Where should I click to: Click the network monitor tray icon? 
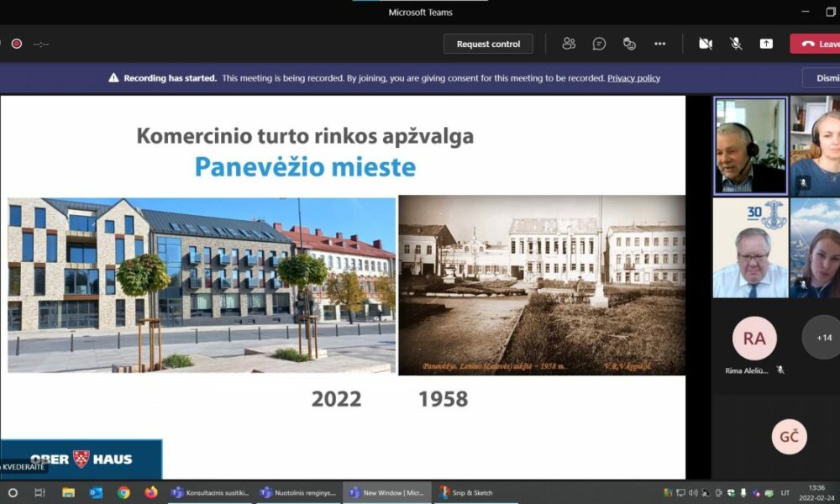point(680,493)
